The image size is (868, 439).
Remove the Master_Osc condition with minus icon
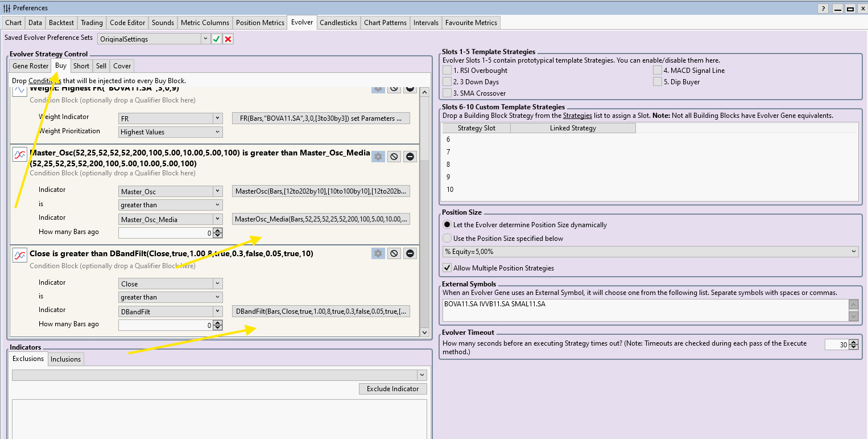pyautogui.click(x=410, y=157)
